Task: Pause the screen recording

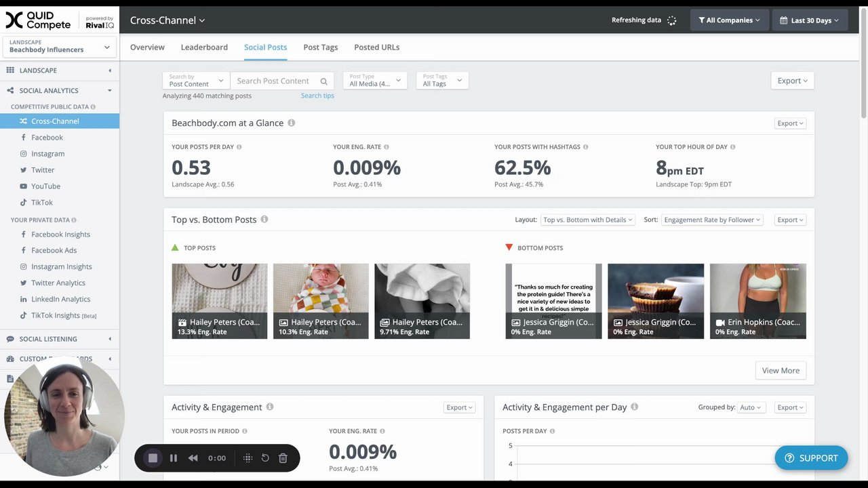Action: (x=174, y=458)
